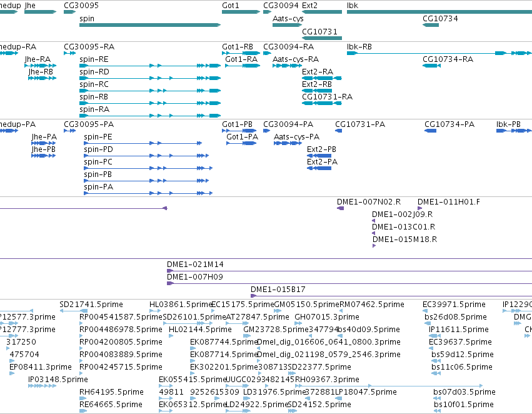Select the Got1-PA protein feature
The height and width of the screenshot is (414, 532).
tap(241, 143)
